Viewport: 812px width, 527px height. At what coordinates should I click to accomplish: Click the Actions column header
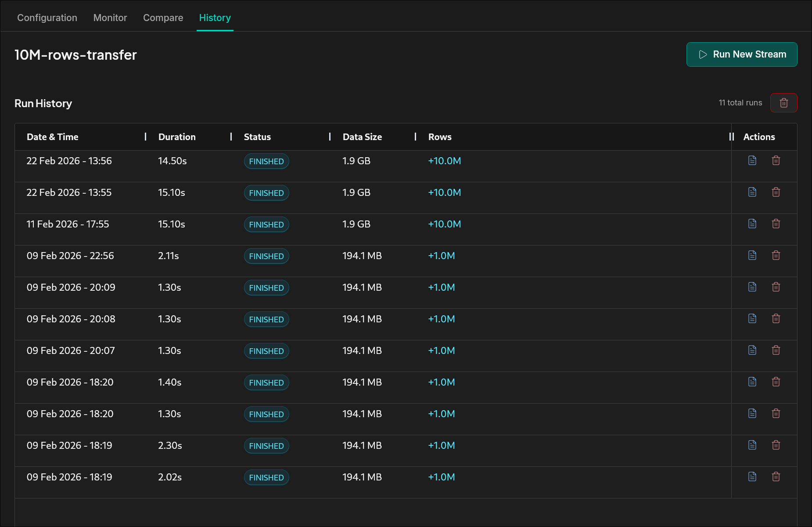759,137
